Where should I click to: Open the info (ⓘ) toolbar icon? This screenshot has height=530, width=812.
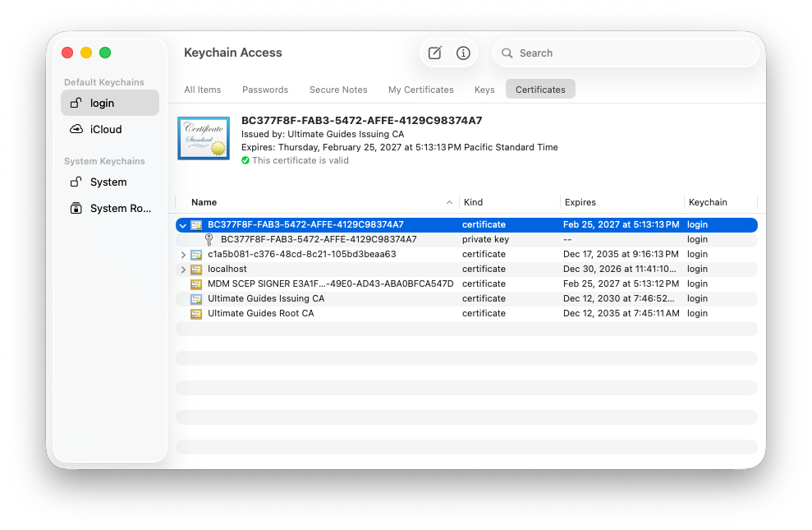pos(463,52)
